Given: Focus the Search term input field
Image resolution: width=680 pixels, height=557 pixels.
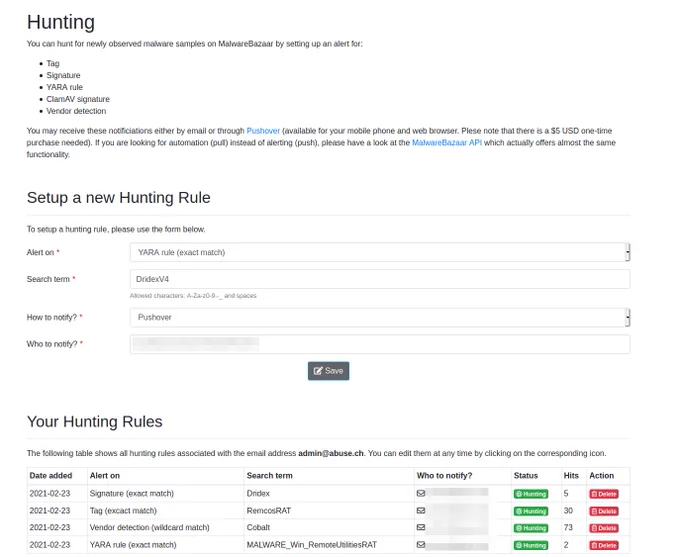Looking at the screenshot, I should [x=380, y=279].
